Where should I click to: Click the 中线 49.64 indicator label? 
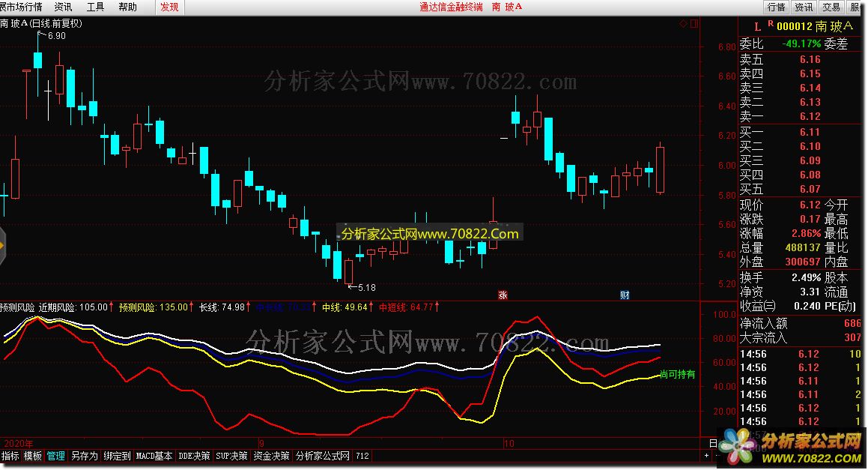[x=345, y=307]
